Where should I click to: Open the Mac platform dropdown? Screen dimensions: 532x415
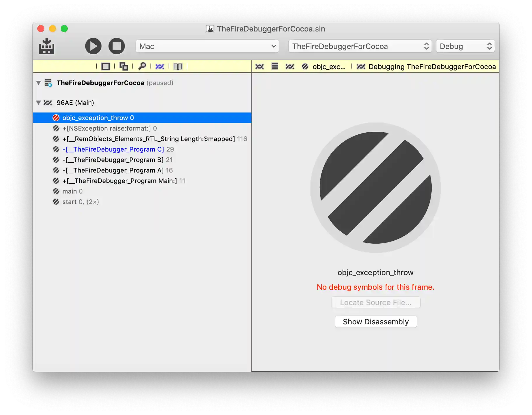click(207, 46)
